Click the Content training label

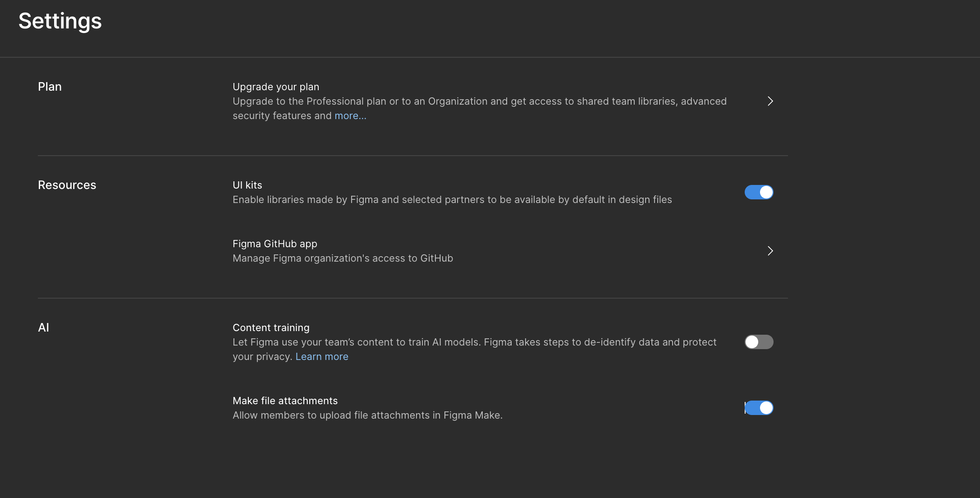click(271, 328)
